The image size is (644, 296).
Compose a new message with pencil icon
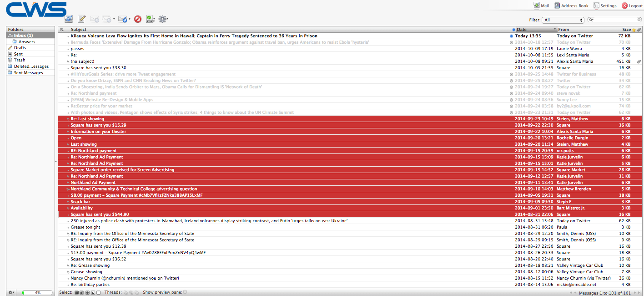click(x=82, y=19)
